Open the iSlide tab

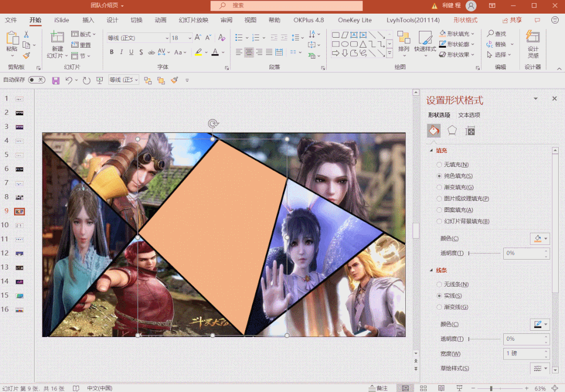pyautogui.click(x=62, y=20)
